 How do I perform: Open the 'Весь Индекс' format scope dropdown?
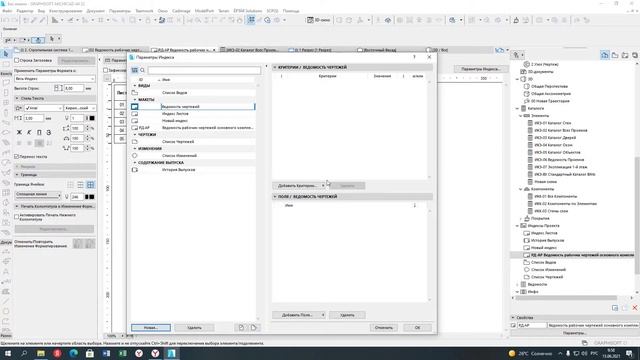[55, 78]
